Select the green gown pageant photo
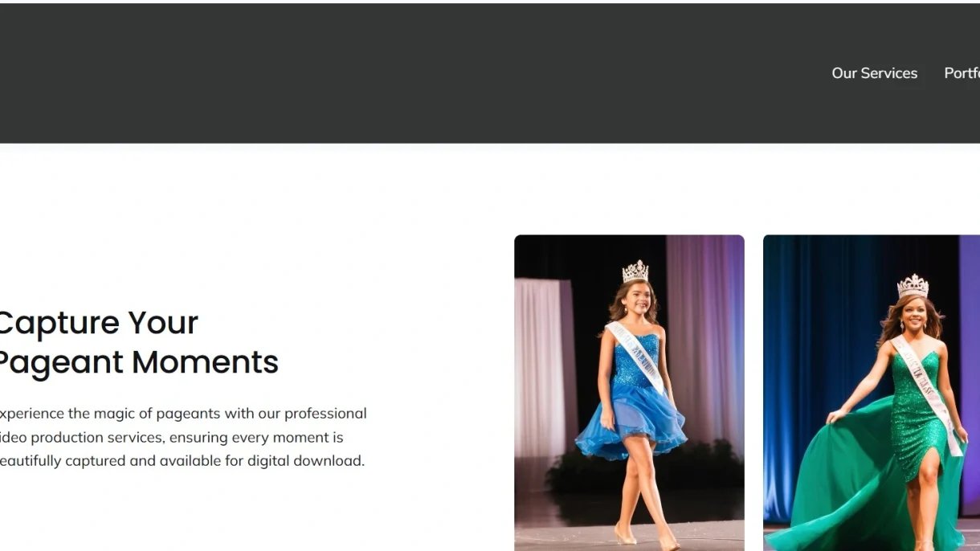Viewport: 980px width, 551px height. pyautogui.click(x=872, y=393)
